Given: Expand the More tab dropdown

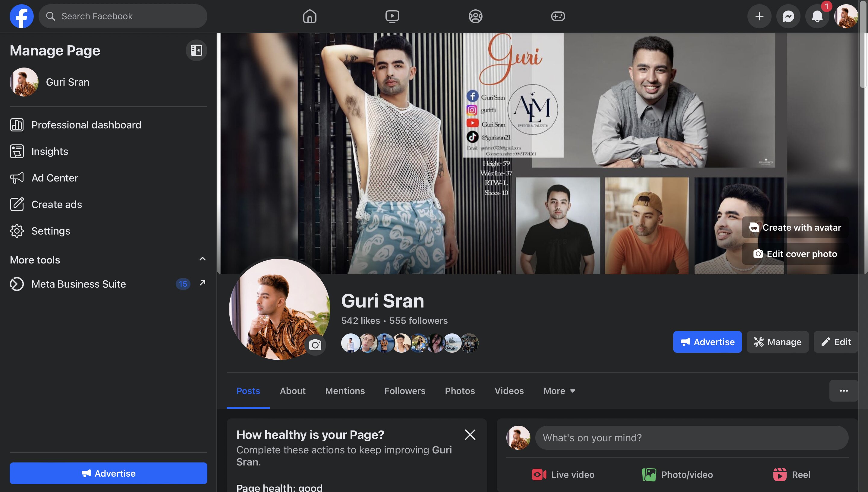Looking at the screenshot, I should pyautogui.click(x=559, y=391).
